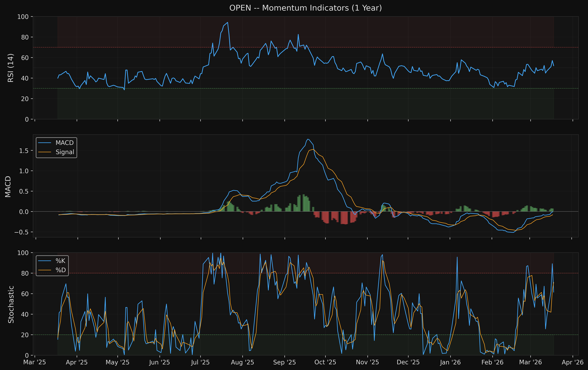Click the MACD 1.5 y-axis tick label
This screenshot has width=588, height=370.
24,151
